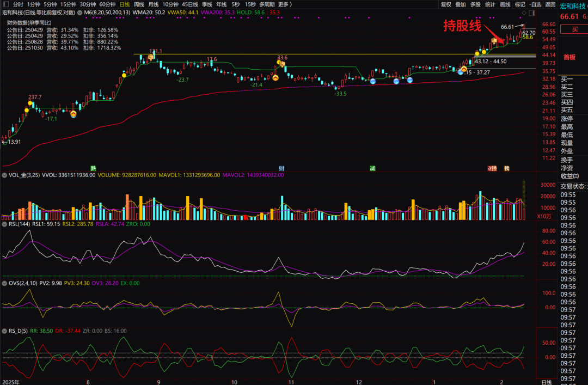The image size is (588, 385).
Task: Open the 多周期 multi-period view
Action: point(267,4)
